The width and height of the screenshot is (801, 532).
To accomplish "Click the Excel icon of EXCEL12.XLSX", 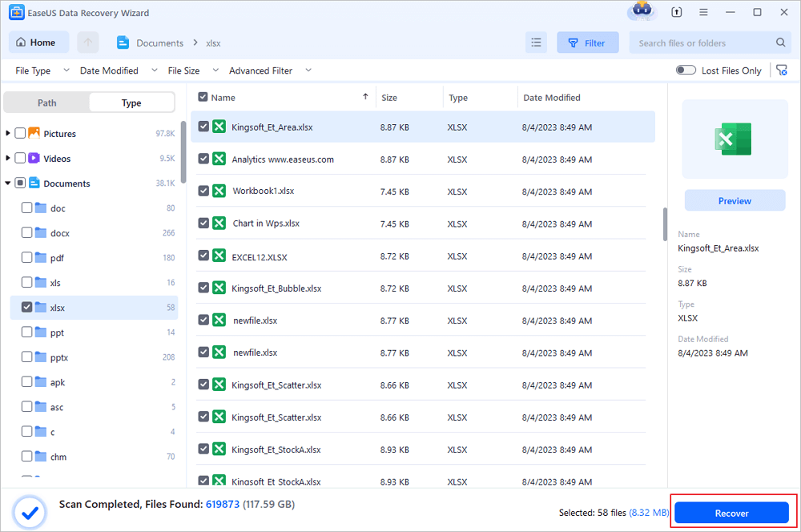I will [219, 256].
